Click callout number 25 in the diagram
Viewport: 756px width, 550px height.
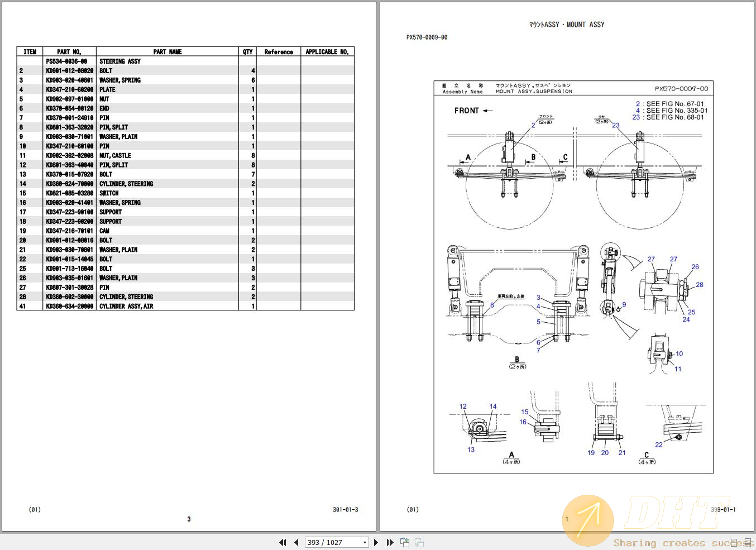pos(692,312)
